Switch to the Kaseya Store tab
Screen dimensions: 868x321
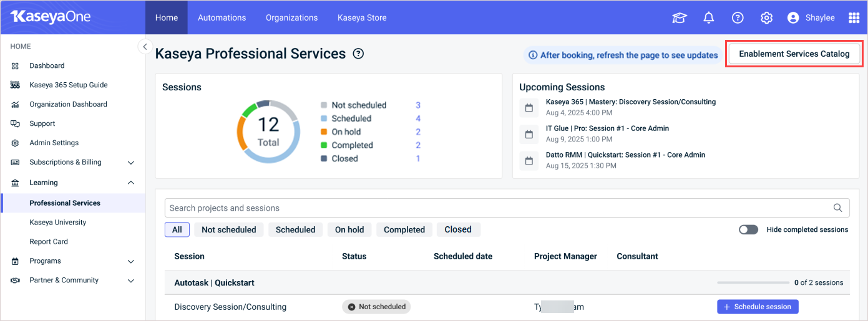[x=362, y=17]
